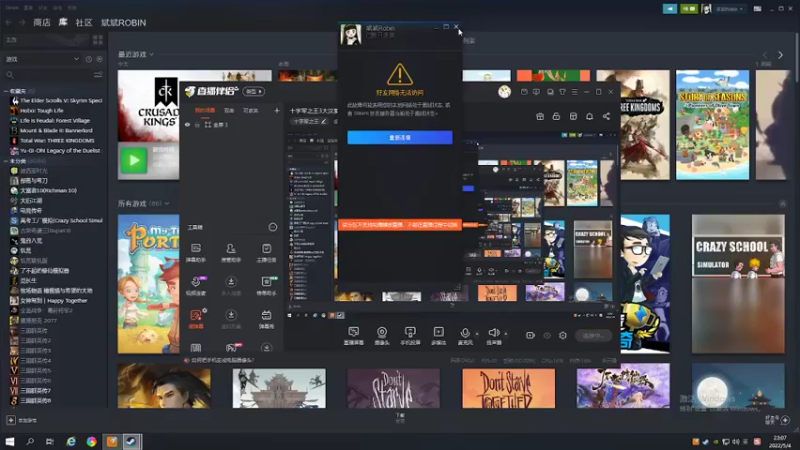Add a 手机投屏 phone-cast source
Screen dimensions: 800x450
tap(410, 335)
